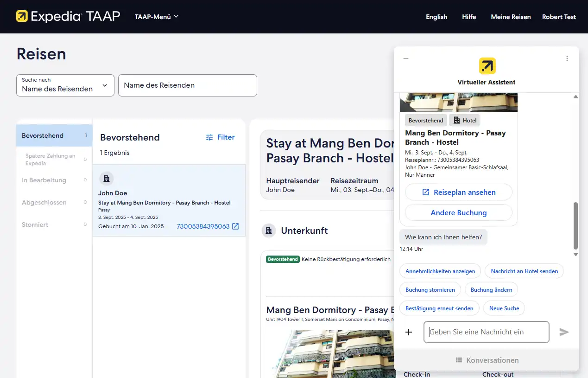Select 'Annehmlichkeiten anzeigen' quick reply
Viewport: 588px width, 378px height.
point(440,271)
